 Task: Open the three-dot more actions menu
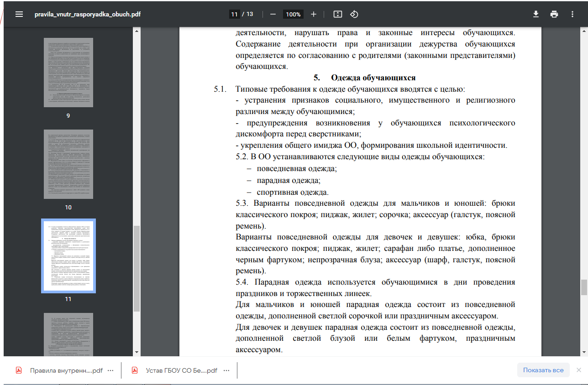point(572,14)
